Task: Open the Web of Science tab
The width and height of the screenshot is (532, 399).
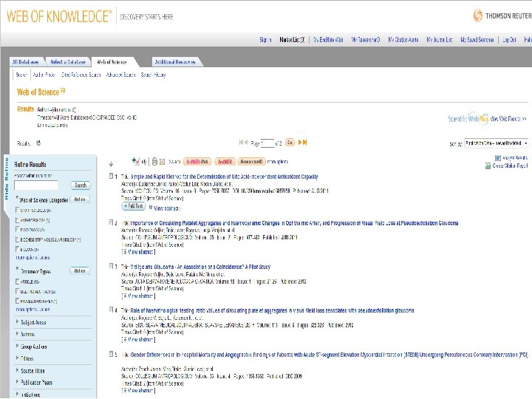Action: point(112,62)
